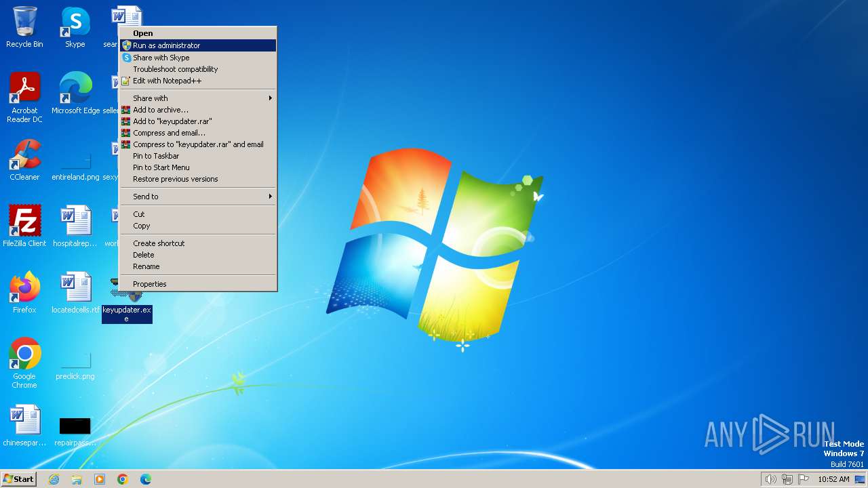Select Restore previous versions

198,179
